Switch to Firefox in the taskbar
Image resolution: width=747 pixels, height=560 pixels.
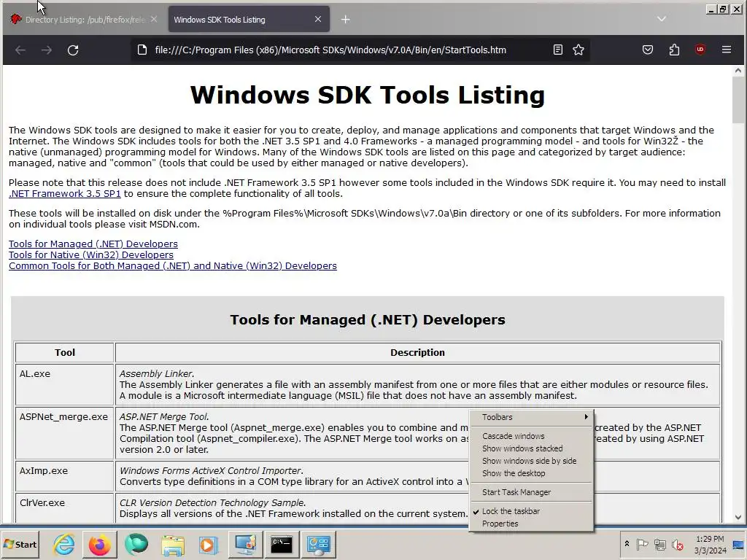click(99, 544)
